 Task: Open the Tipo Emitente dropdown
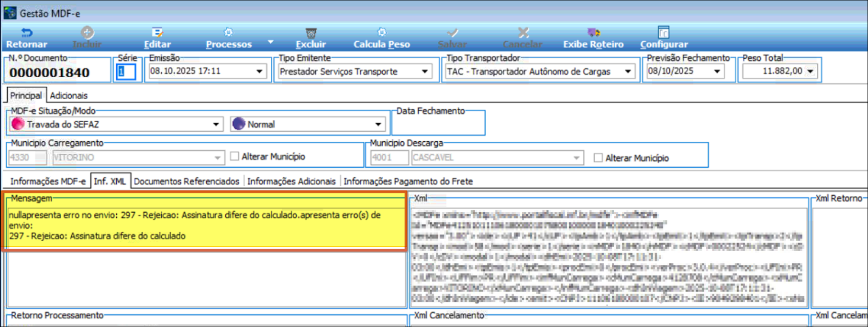(x=425, y=72)
